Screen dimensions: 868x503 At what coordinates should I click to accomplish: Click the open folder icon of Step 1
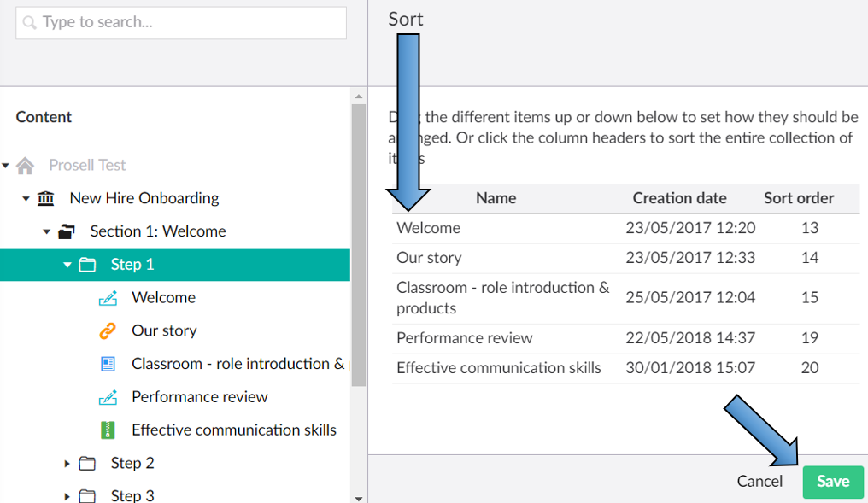89,265
